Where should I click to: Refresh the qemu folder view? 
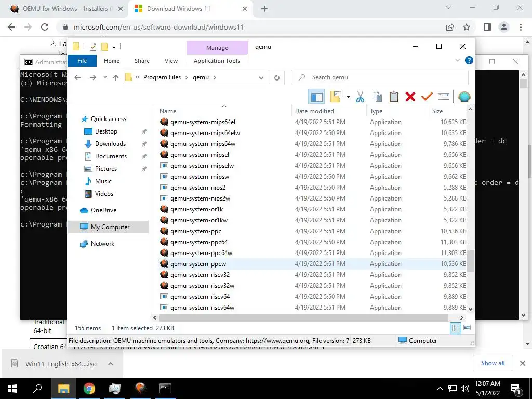point(277,78)
